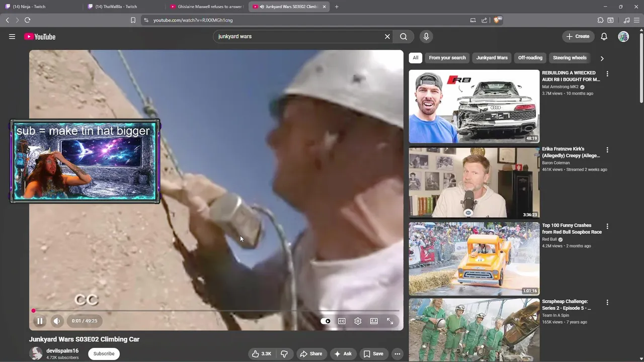Open the browser extensions puzzle icon

600,20
